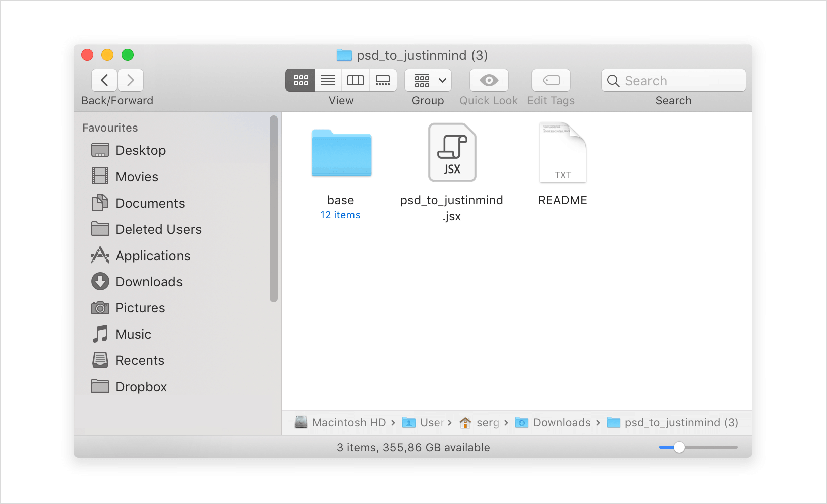Click the Favourites sidebar heading
Image resolution: width=827 pixels, height=504 pixels.
point(110,128)
